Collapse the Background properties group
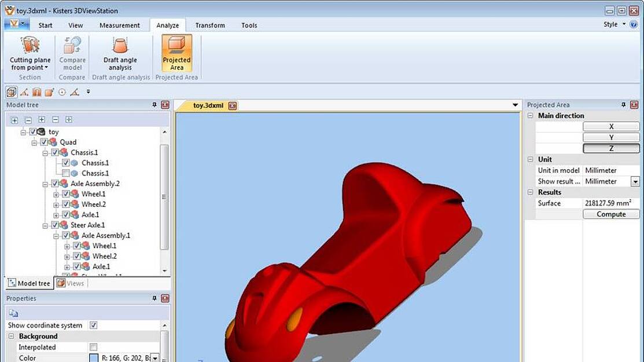This screenshot has width=644, height=362. pyautogui.click(x=11, y=336)
